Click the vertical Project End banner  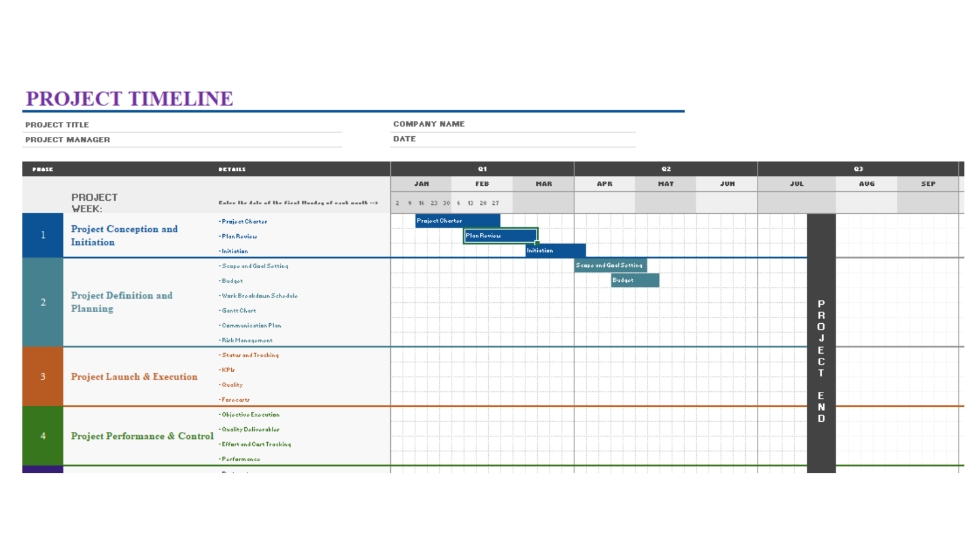pyautogui.click(x=821, y=358)
